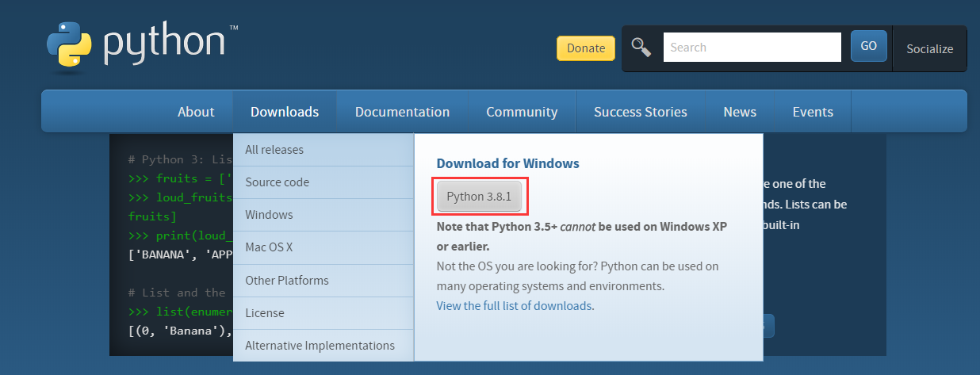
Task: Select Other Platforms in the submenu
Action: click(286, 280)
